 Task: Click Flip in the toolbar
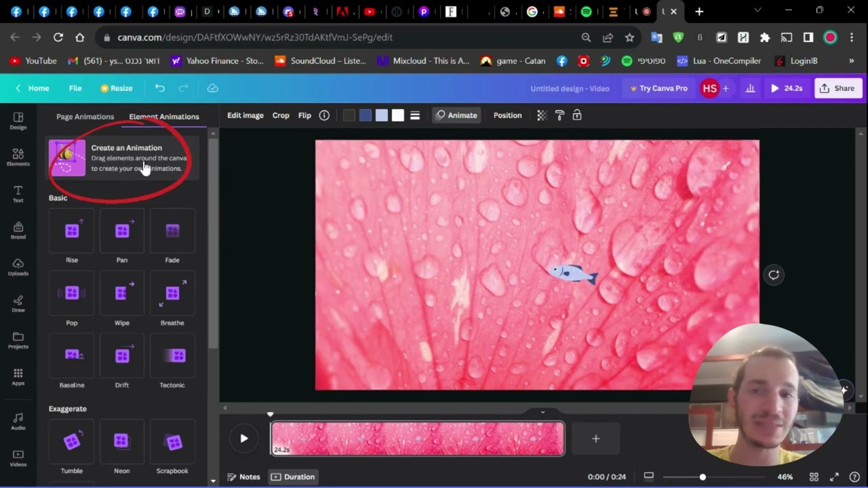(304, 115)
